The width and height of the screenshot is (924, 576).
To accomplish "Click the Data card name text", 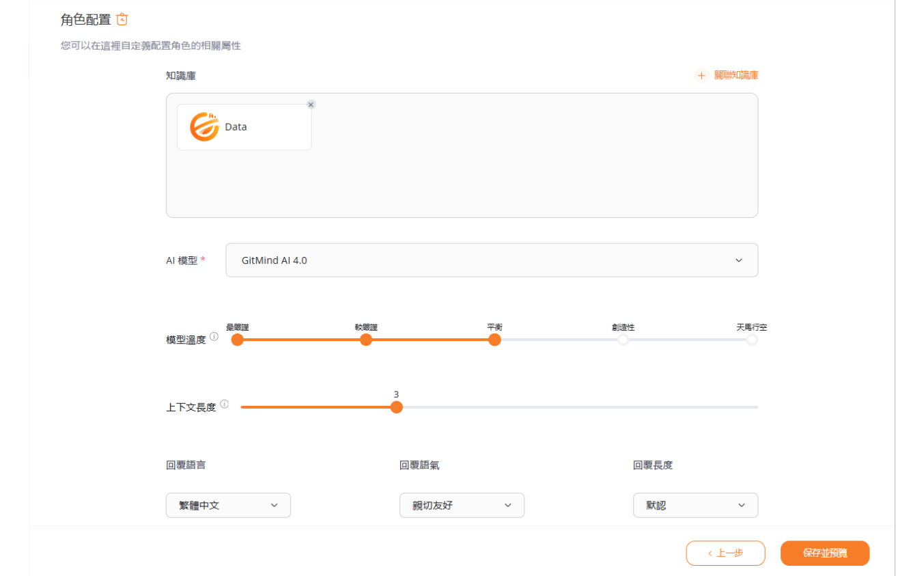I will (x=236, y=127).
